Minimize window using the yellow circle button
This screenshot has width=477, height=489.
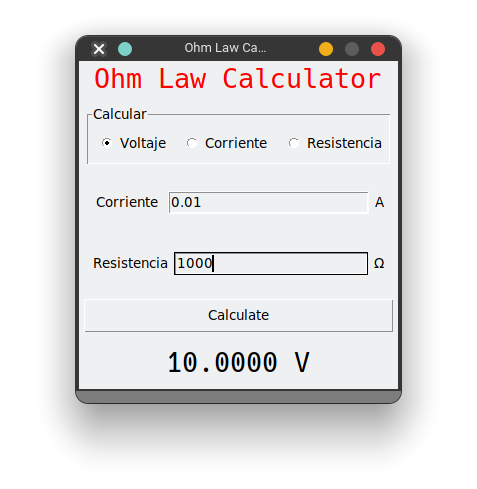pyautogui.click(x=326, y=49)
